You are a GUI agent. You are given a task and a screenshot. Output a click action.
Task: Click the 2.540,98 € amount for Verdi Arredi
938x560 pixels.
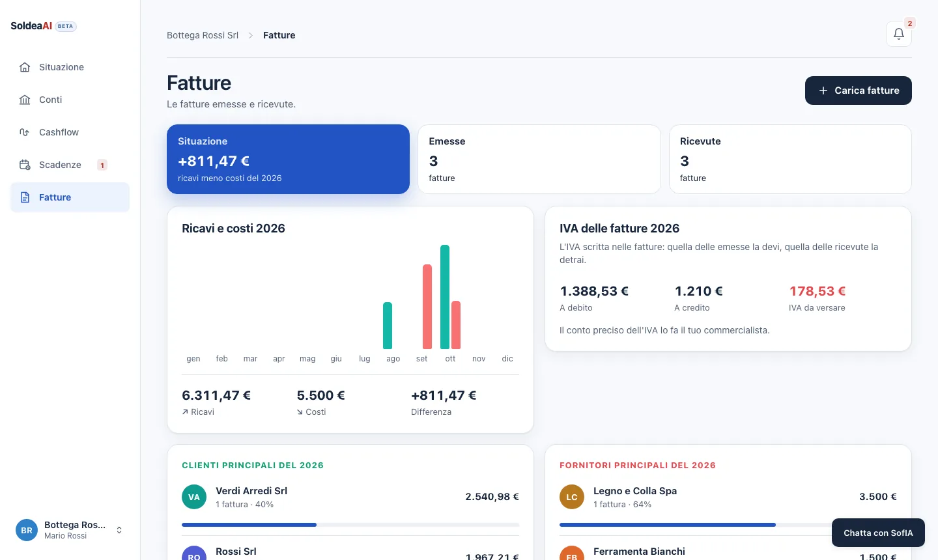(x=492, y=497)
